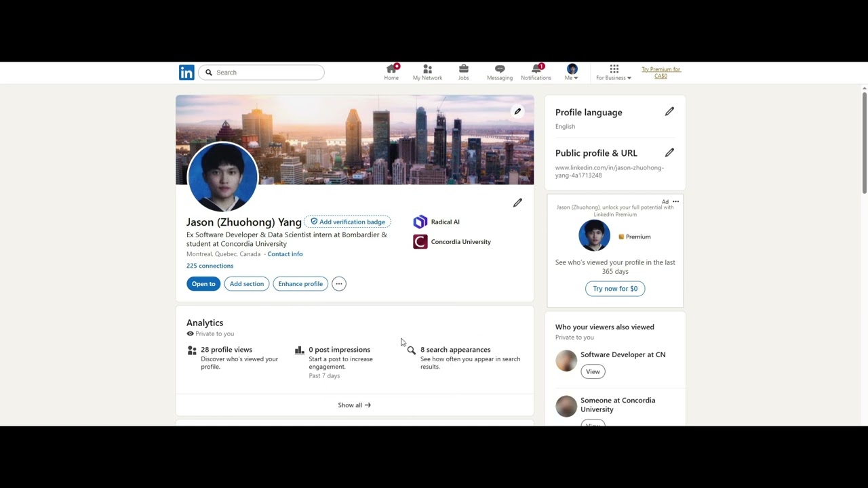This screenshot has height=488, width=868.
Task: Click the post impressions bar chart icon
Action: point(300,350)
